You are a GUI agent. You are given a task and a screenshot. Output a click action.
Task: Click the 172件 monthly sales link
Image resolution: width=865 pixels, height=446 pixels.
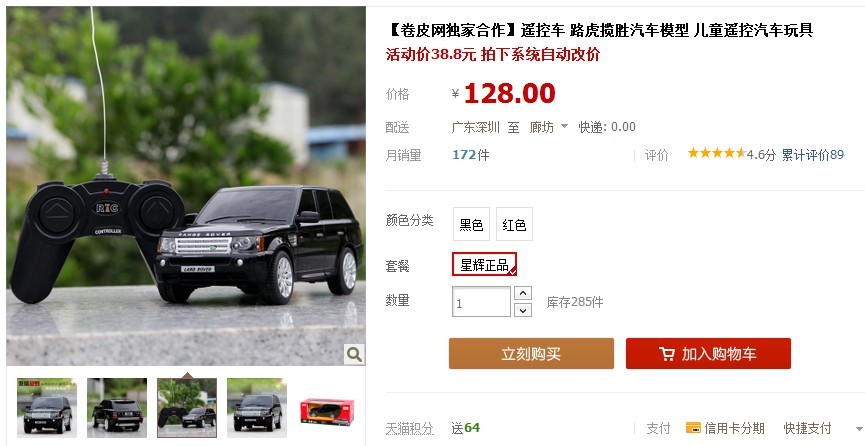(471, 155)
